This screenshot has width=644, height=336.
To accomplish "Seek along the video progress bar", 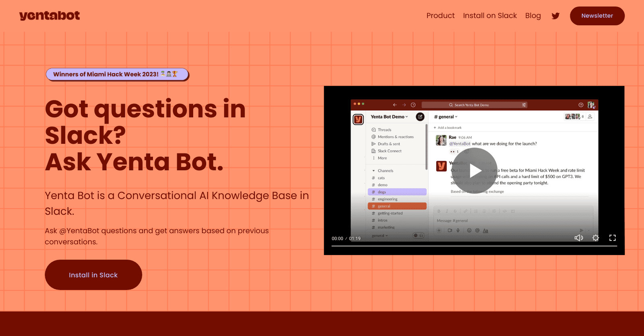I will point(474,246).
